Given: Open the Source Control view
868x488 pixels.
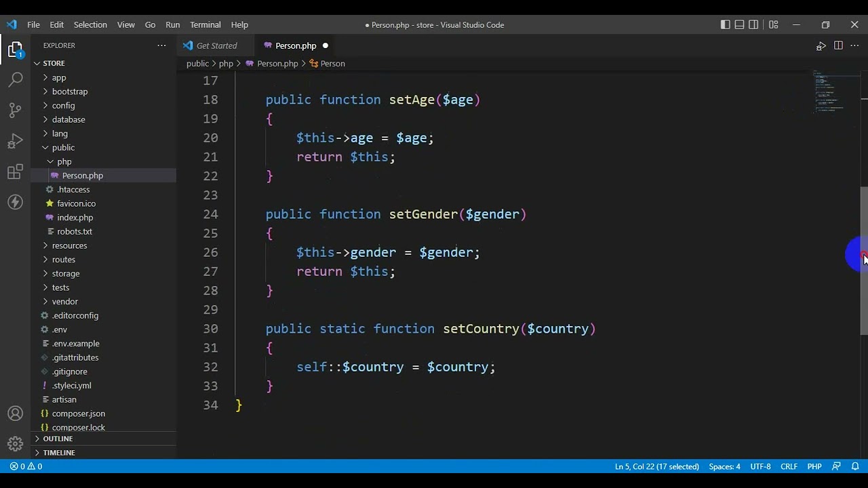Looking at the screenshot, I should click(15, 110).
